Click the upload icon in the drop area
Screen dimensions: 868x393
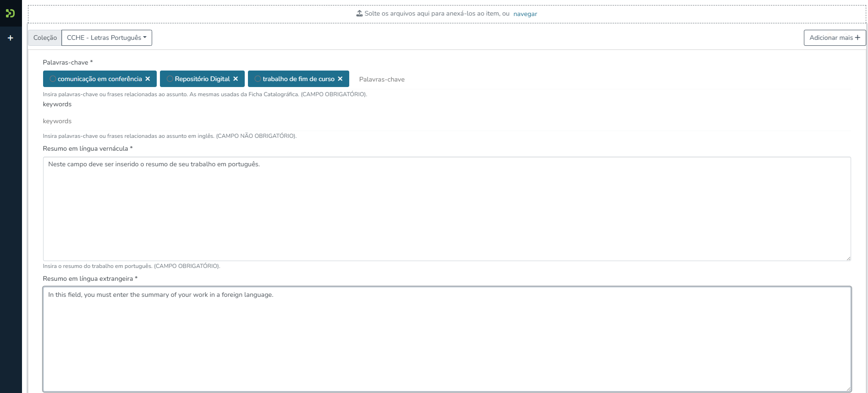click(x=359, y=13)
